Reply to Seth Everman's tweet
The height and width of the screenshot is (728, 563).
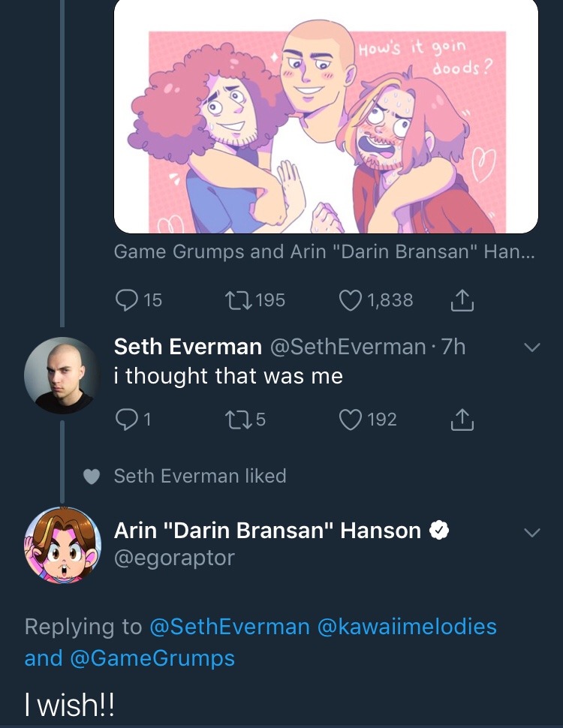click(x=125, y=420)
